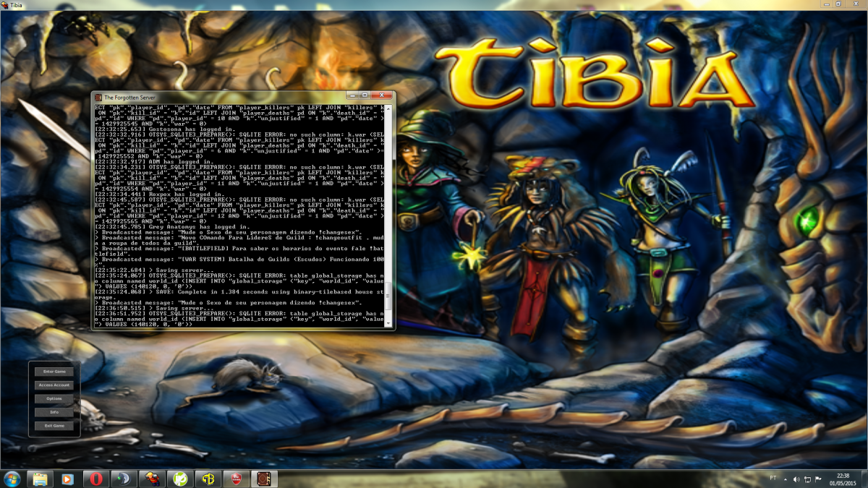868x488 pixels.
Task: Close the Tibia game window
Action: pyautogui.click(x=856, y=4)
